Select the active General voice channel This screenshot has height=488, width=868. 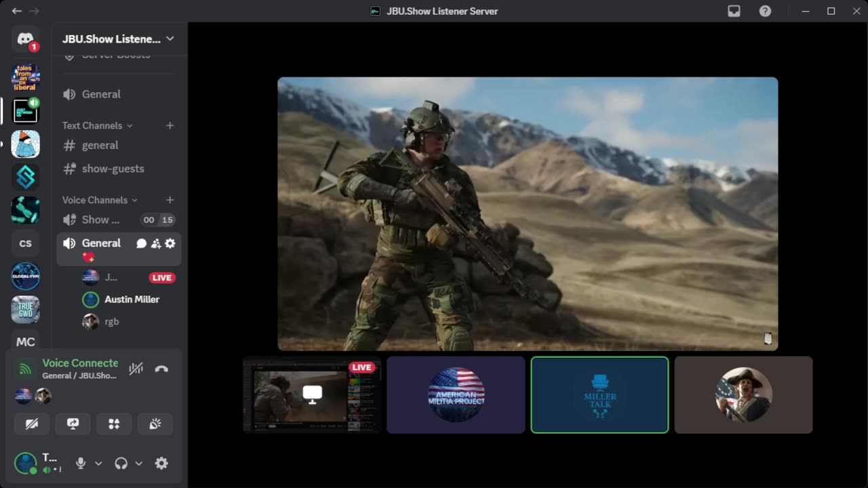tap(119, 249)
